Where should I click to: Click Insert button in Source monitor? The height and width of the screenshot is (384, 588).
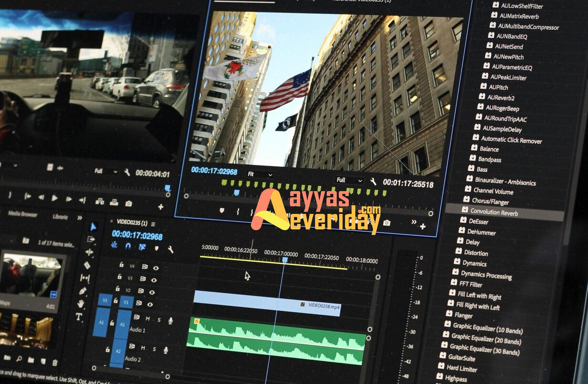100,201
